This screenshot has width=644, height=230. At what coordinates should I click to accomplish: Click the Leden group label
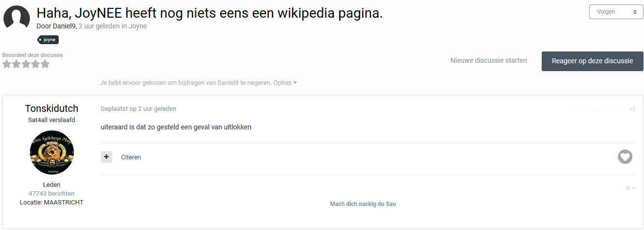[x=51, y=185]
